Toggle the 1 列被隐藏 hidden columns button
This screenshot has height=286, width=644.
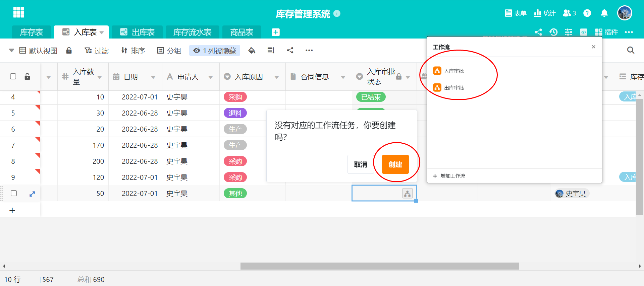[215, 51]
